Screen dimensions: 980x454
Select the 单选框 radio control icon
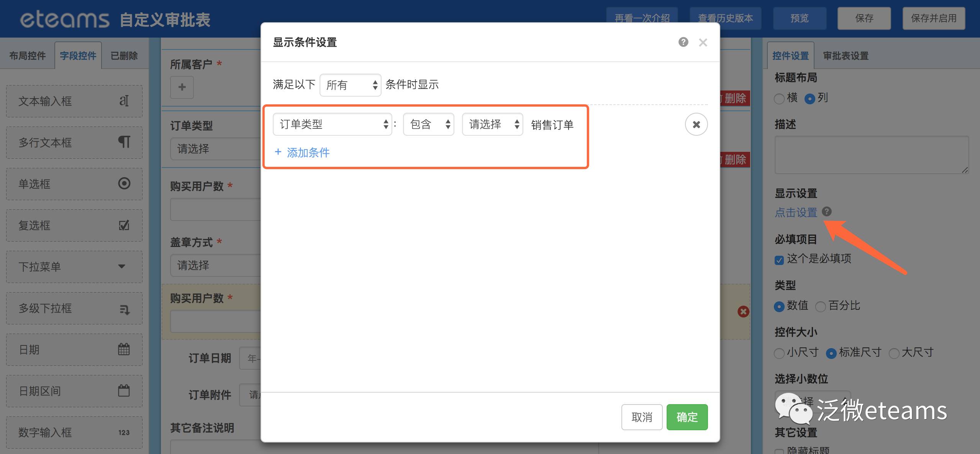click(x=124, y=183)
